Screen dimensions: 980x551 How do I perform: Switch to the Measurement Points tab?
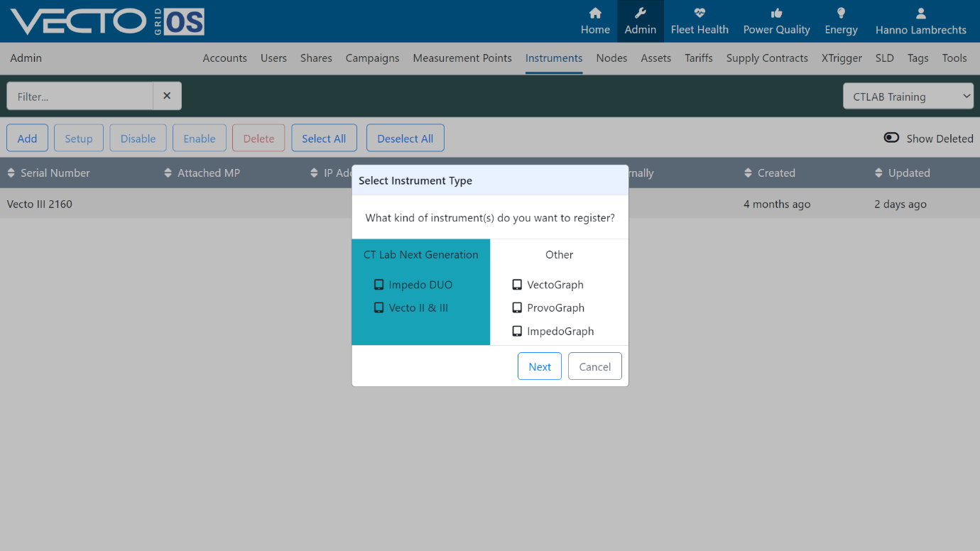coord(462,58)
